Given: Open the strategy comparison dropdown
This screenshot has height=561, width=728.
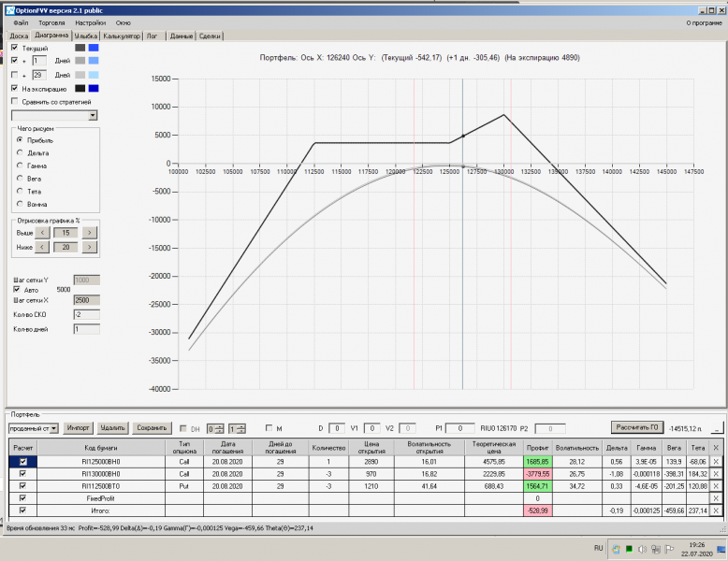Looking at the screenshot, I should (x=93, y=115).
